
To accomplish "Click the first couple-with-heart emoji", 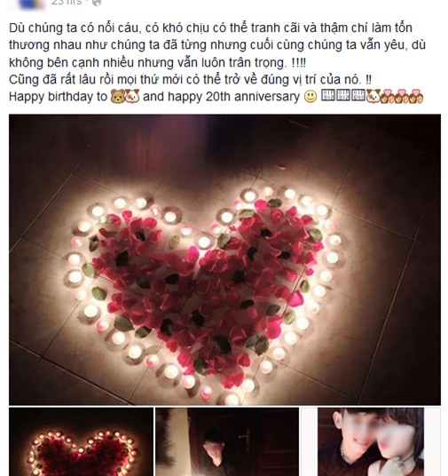I will click(x=387, y=97).
